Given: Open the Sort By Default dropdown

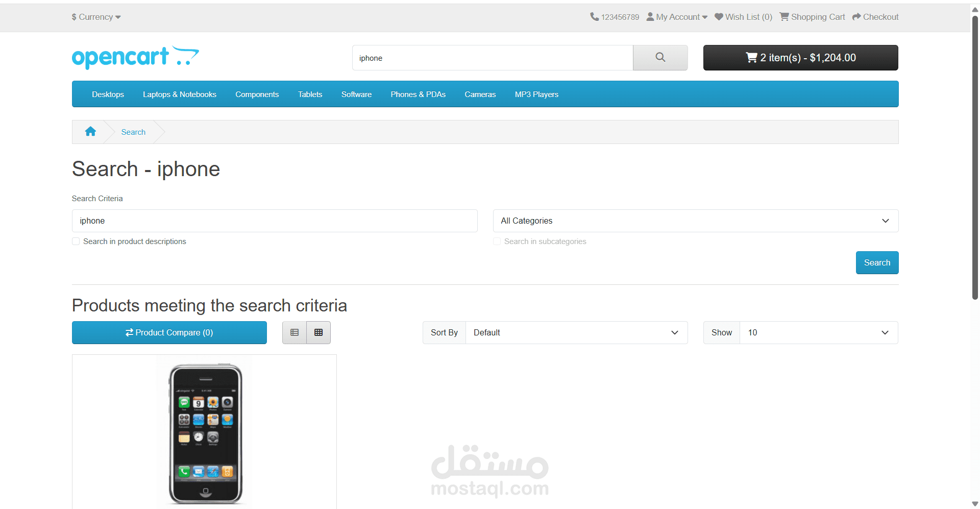Looking at the screenshot, I should pyautogui.click(x=577, y=332).
